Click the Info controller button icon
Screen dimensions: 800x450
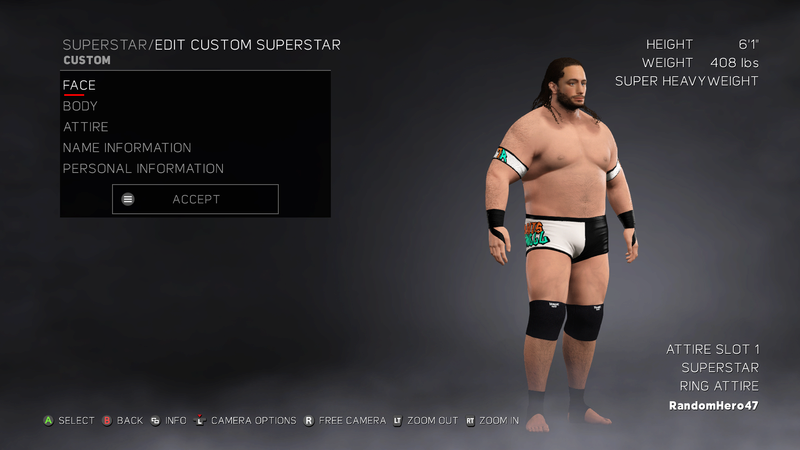click(x=155, y=421)
